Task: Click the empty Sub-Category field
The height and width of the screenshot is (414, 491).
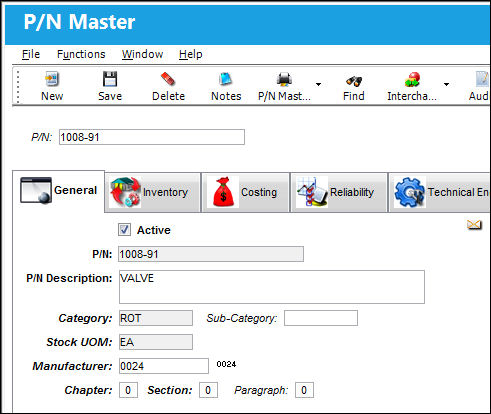Action: tap(321, 318)
